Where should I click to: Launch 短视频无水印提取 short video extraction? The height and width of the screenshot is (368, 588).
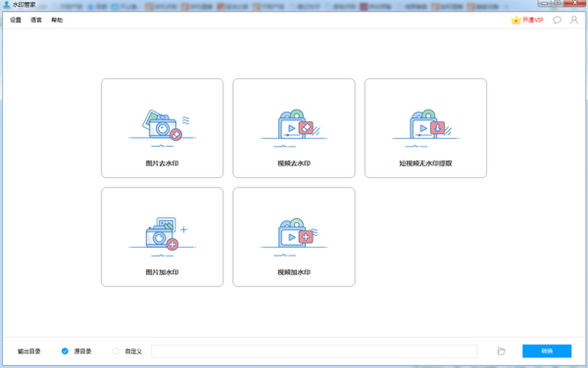pyautogui.click(x=425, y=128)
